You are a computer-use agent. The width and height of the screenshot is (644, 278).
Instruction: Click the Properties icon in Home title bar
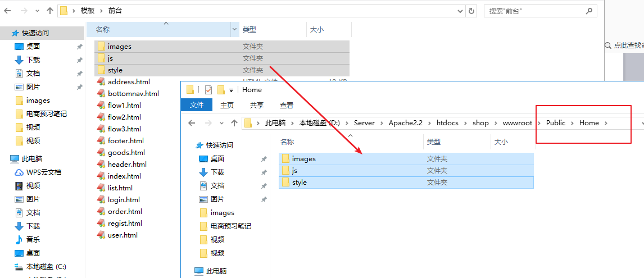[208, 90]
